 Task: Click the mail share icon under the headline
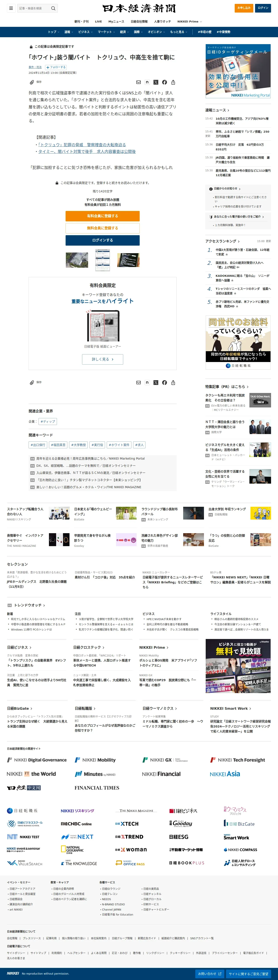point(139,82)
